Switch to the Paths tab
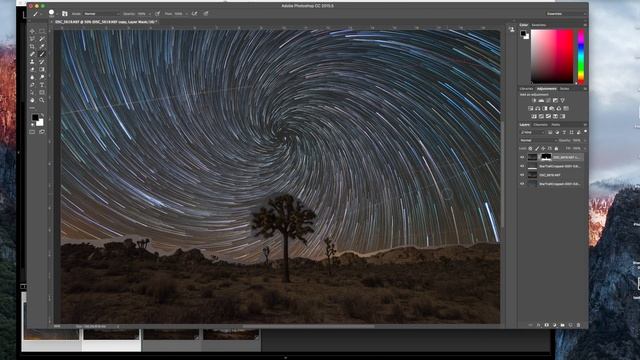Image resolution: width=640 pixels, height=360 pixels. tap(556, 124)
